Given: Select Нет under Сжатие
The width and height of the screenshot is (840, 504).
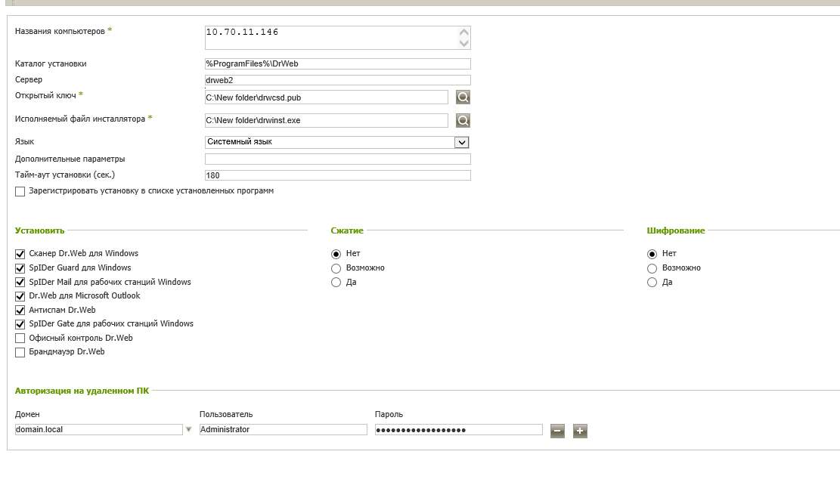Looking at the screenshot, I should pos(336,254).
